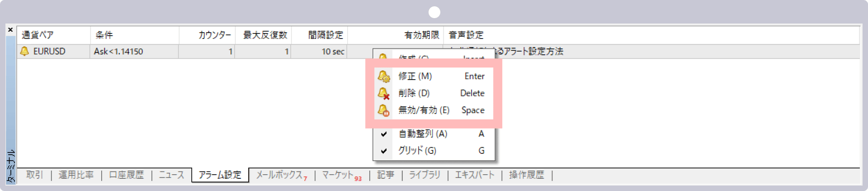Click the delete alert bell icon
The height and width of the screenshot is (191, 868).
coord(384,93)
